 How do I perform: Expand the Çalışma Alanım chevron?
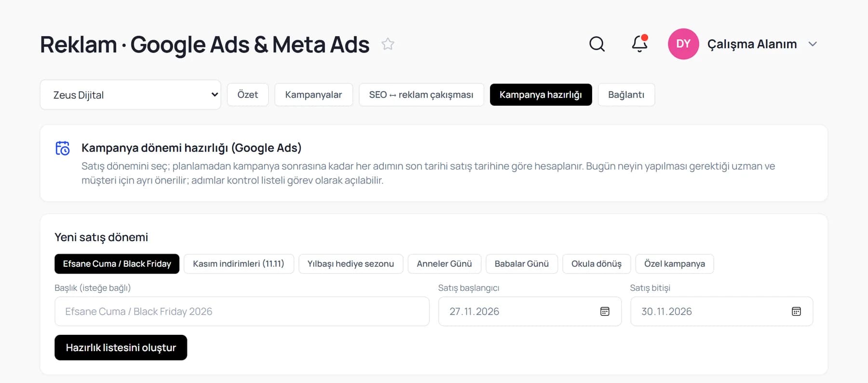pyautogui.click(x=813, y=44)
